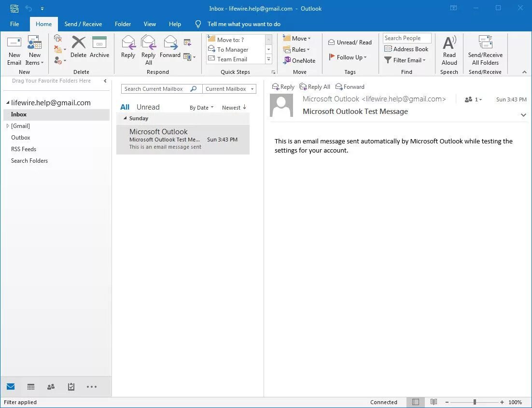Click Send/Receive All Folders

click(x=485, y=50)
